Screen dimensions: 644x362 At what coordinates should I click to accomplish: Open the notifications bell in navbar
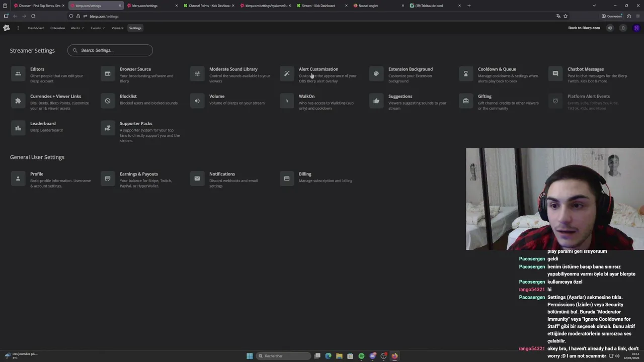tap(623, 28)
